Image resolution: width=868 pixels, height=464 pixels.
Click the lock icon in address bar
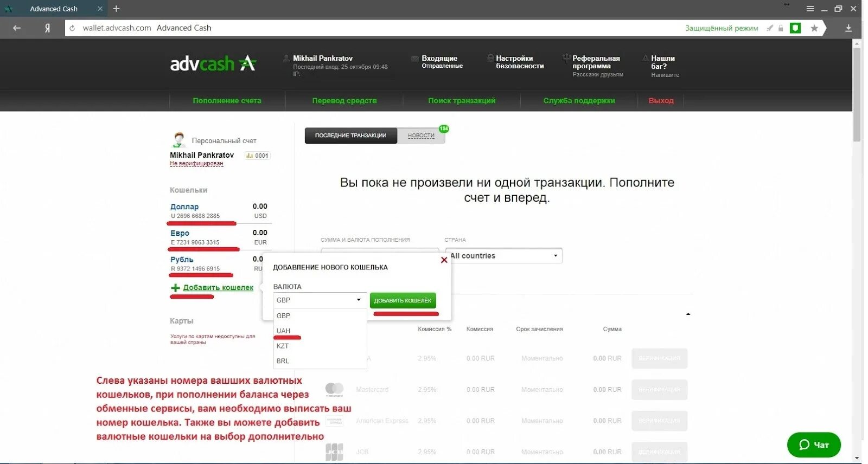click(781, 28)
